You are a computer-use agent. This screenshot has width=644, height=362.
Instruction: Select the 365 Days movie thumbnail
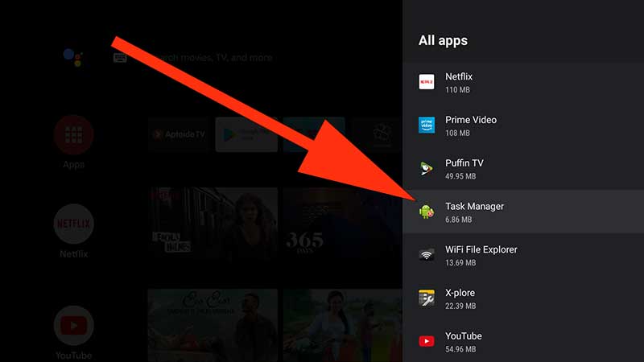(342, 225)
